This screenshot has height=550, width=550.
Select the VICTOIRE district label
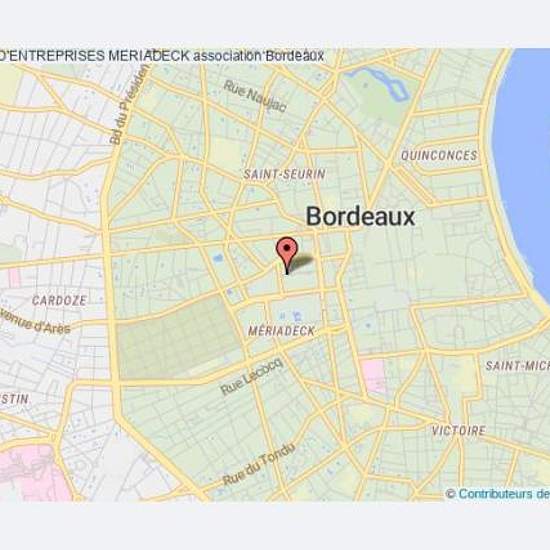458,430
